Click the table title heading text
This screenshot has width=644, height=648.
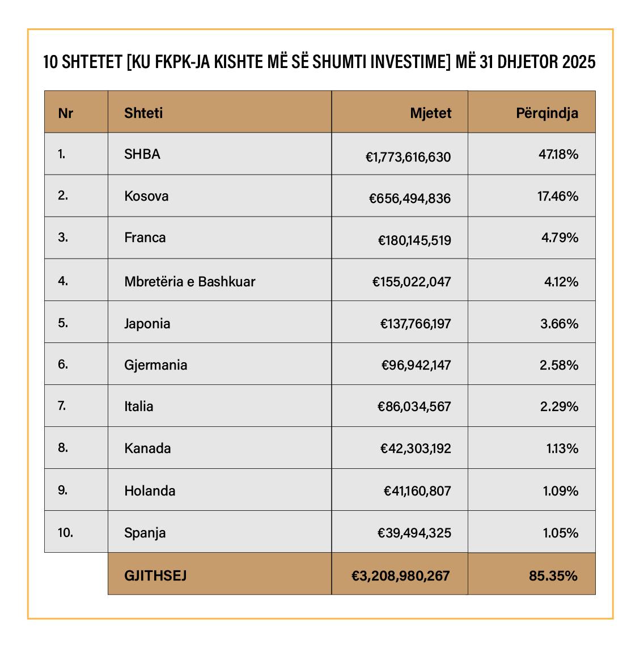(320, 62)
